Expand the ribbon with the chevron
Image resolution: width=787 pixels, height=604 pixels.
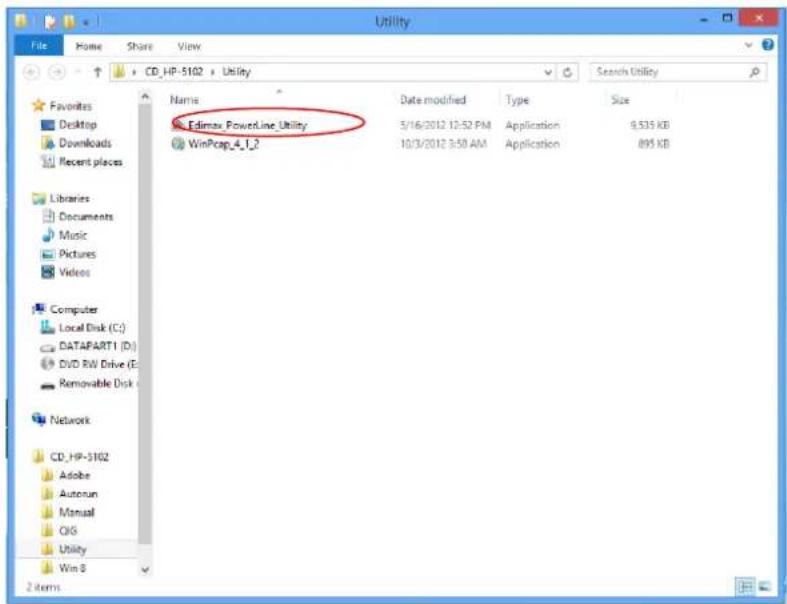pyautogui.click(x=749, y=45)
